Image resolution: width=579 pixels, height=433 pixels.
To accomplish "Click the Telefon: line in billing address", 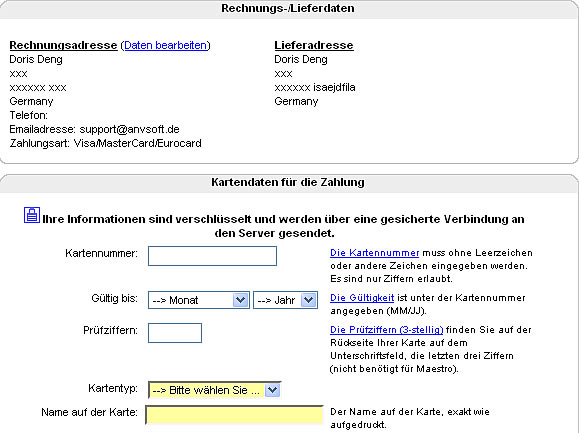I will coord(29,116).
